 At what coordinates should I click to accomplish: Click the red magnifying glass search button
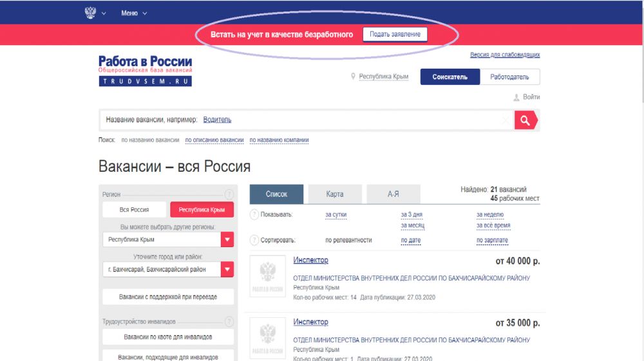[525, 120]
